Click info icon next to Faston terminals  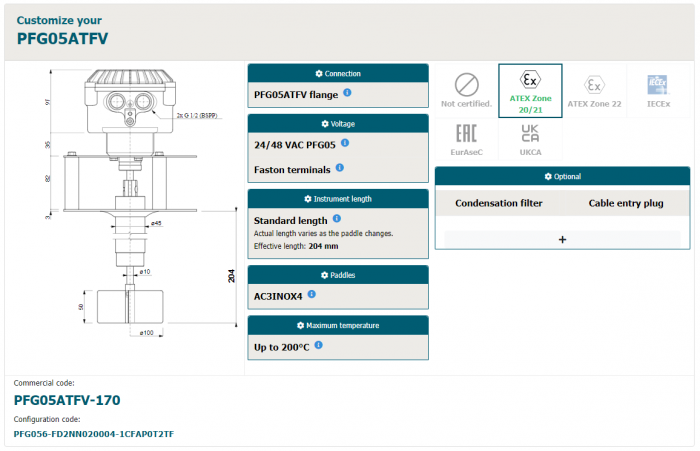point(340,168)
